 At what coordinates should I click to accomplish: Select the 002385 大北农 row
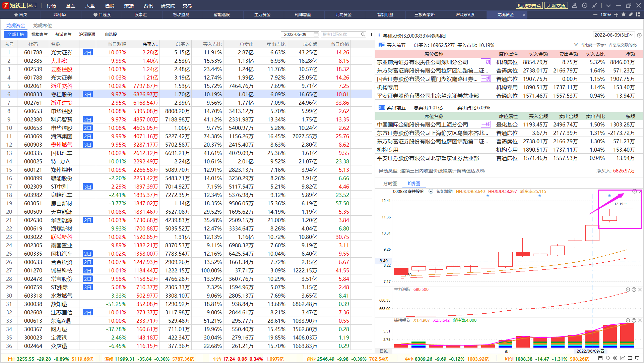pos(186,61)
